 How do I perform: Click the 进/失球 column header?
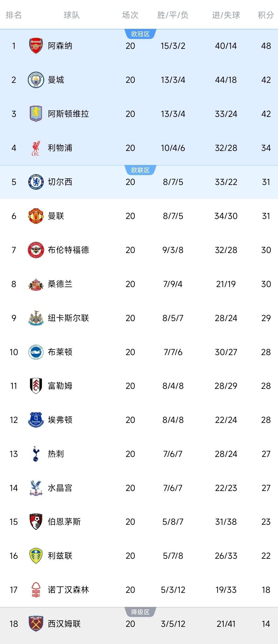coord(226,15)
